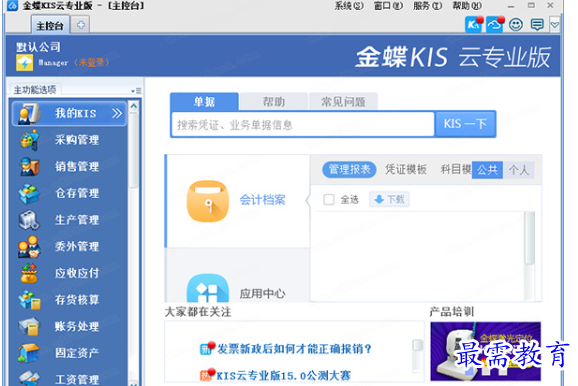Click the voucher search input field

(x=303, y=125)
